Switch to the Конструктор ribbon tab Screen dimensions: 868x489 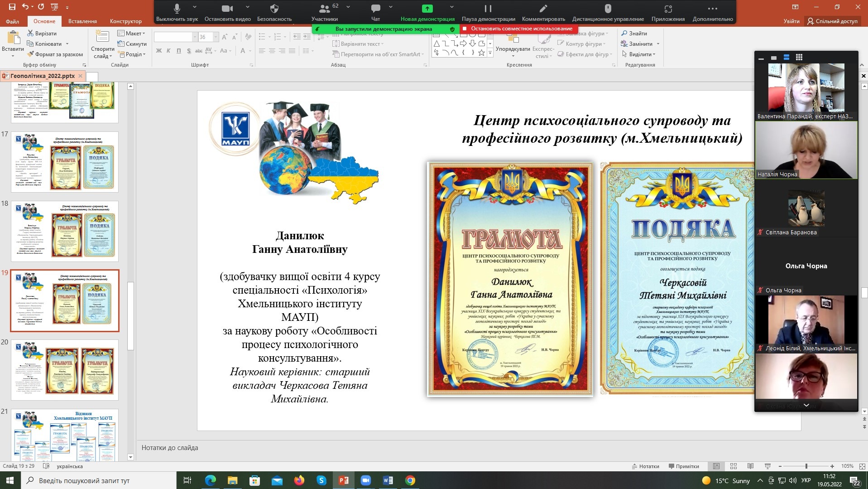125,21
